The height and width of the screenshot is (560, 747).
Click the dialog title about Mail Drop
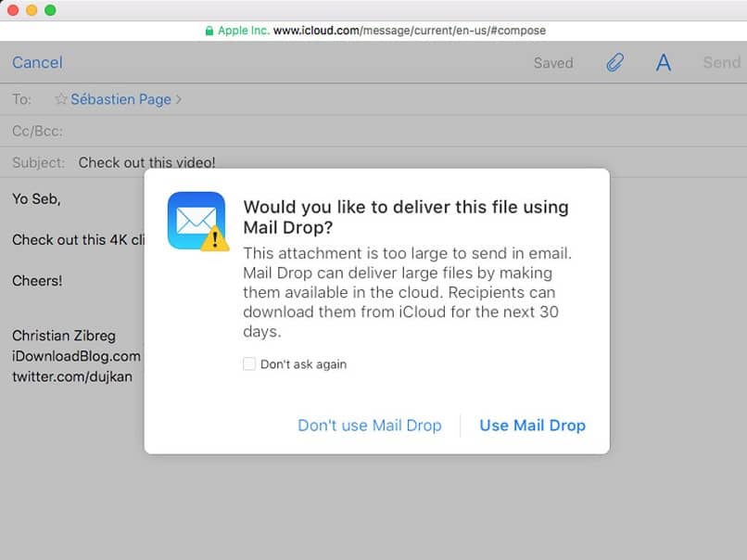click(x=406, y=217)
